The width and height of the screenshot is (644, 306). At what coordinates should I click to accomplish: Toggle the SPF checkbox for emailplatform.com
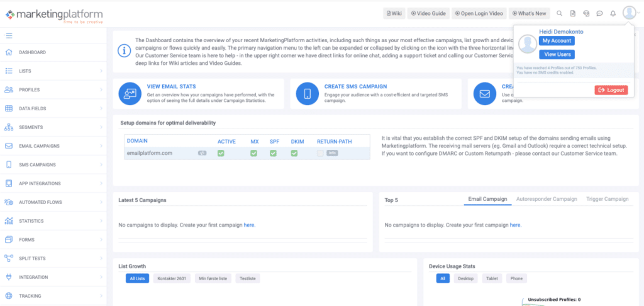pos(273,153)
